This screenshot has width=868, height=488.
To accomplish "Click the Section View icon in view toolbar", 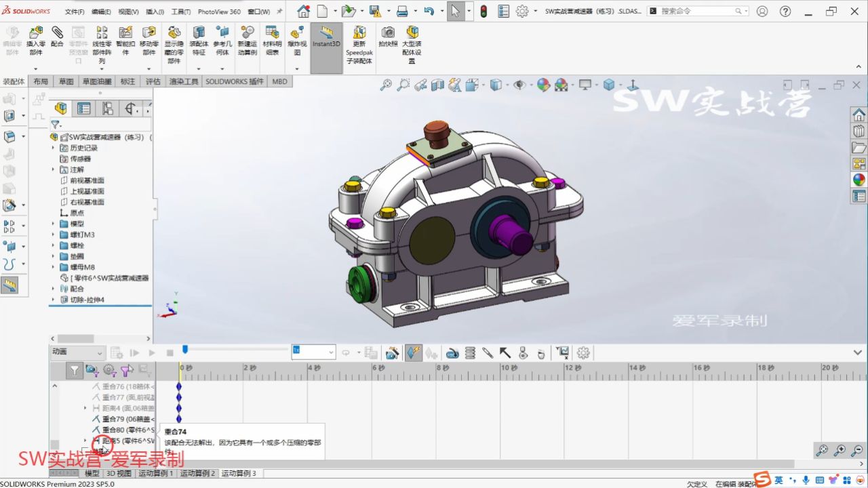I will 438,85.
